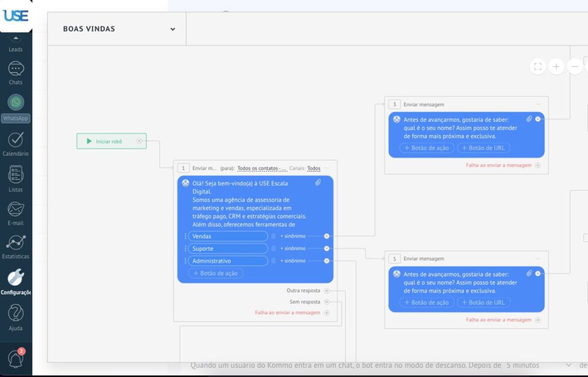Click the Sem resposta connector point
The width and height of the screenshot is (588, 377).
point(327,302)
